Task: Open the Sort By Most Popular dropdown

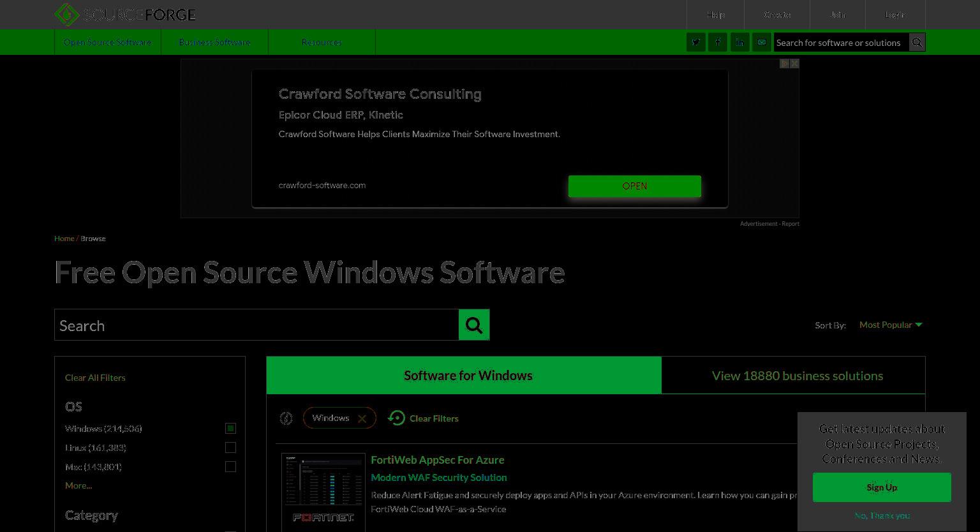Action: click(x=891, y=325)
